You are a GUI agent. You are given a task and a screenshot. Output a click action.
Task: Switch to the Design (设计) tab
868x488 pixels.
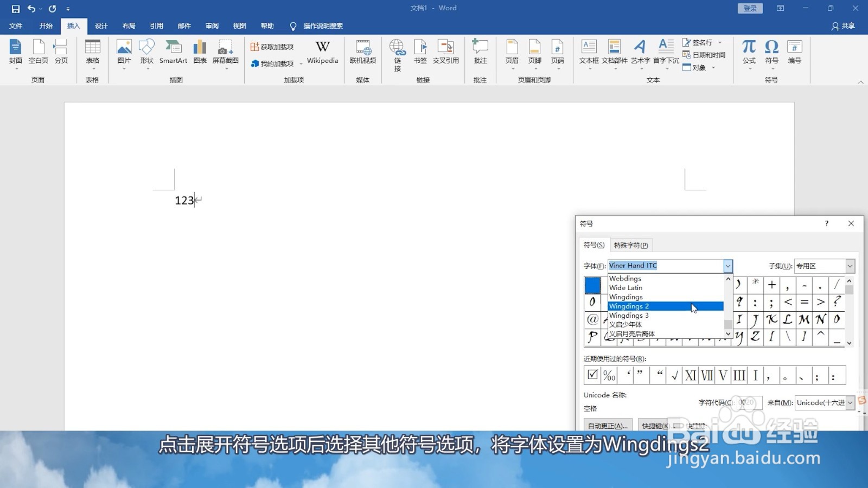pyautogui.click(x=101, y=25)
